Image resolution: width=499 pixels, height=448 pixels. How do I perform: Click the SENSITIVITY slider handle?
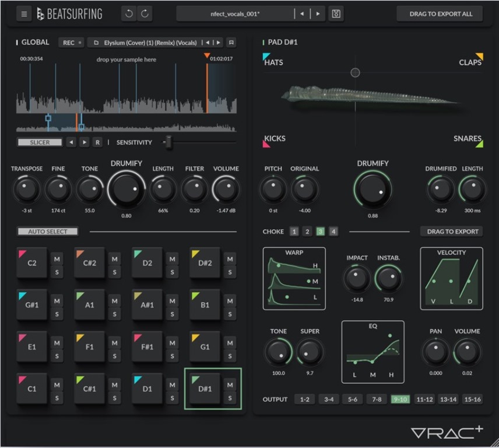(168, 142)
